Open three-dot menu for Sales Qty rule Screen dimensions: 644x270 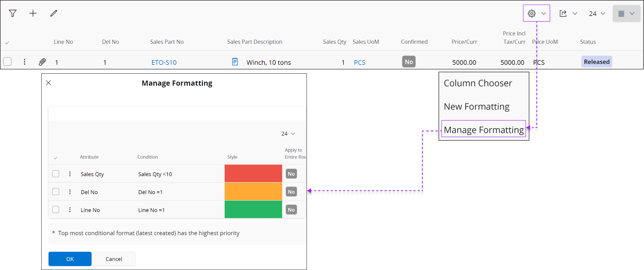pyautogui.click(x=70, y=174)
